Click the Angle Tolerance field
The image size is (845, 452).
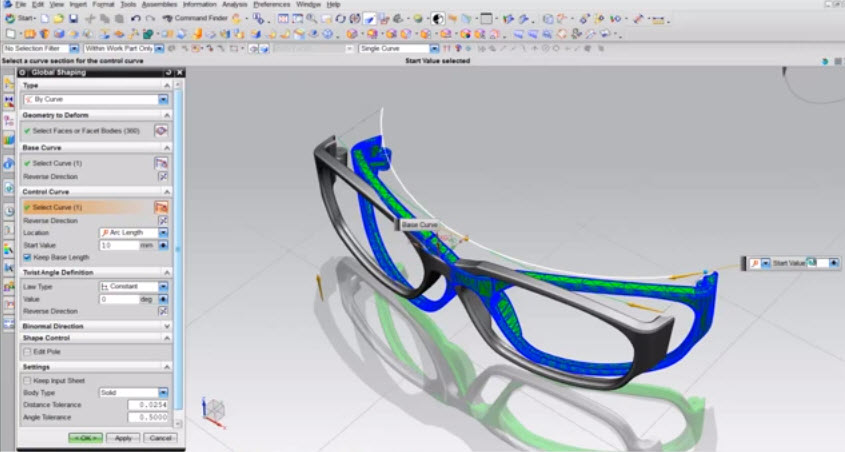pyautogui.click(x=148, y=418)
